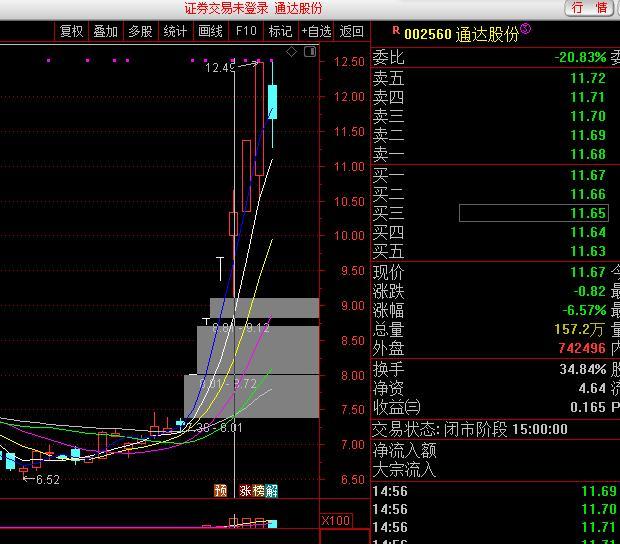Click the 涨 badge below the chart
Screen dimensions: 620x544
245,490
